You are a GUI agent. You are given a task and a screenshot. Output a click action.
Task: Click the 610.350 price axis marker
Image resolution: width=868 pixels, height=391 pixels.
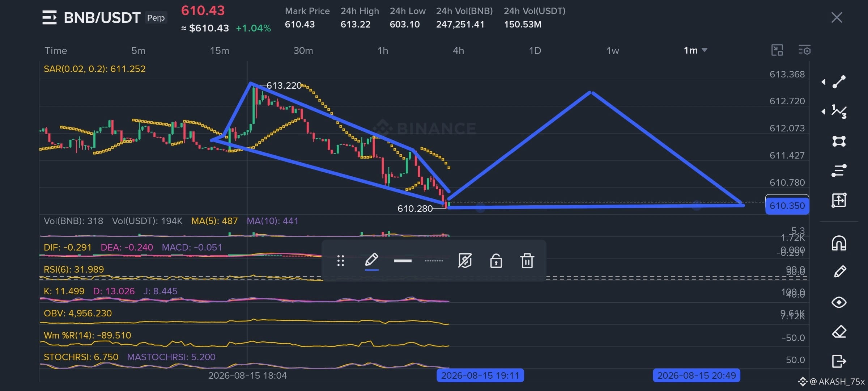(787, 206)
